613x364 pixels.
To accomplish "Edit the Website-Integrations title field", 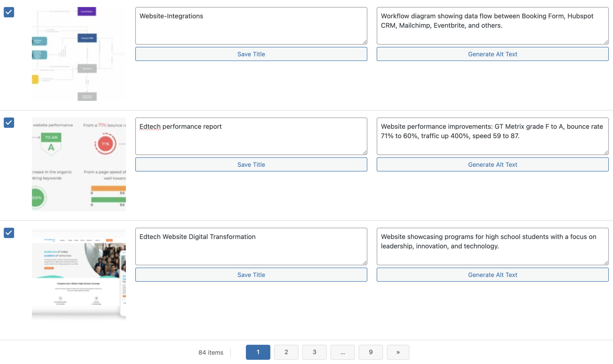I will click(x=251, y=26).
